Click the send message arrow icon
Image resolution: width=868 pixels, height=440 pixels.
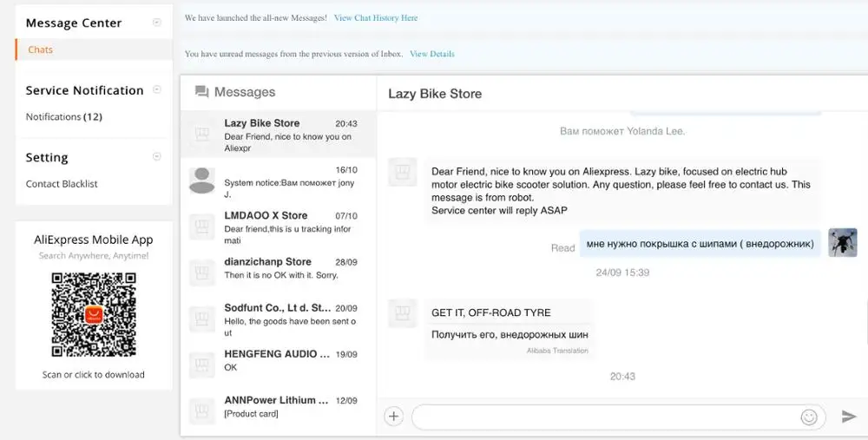tap(849, 417)
